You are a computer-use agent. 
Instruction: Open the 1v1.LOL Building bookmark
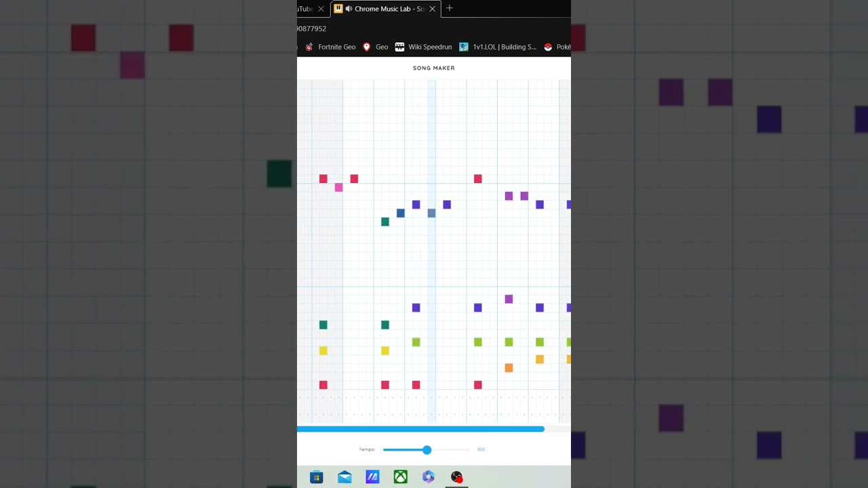[497, 47]
